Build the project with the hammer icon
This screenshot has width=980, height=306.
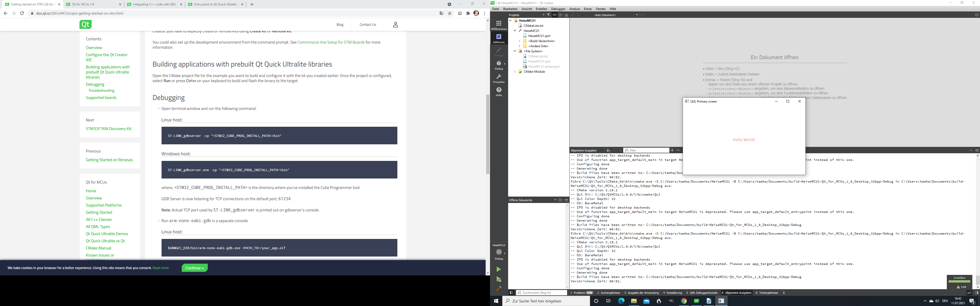(x=498, y=288)
